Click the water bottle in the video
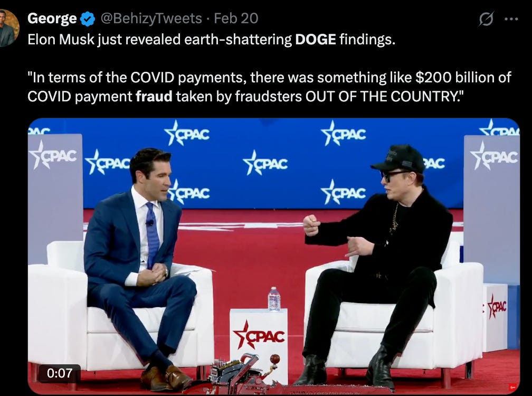The image size is (532, 396). coord(274,299)
